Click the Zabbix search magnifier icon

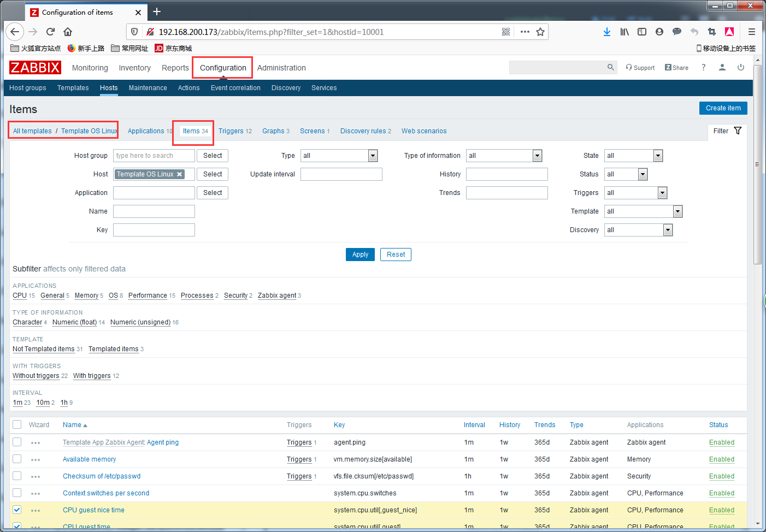(611, 67)
